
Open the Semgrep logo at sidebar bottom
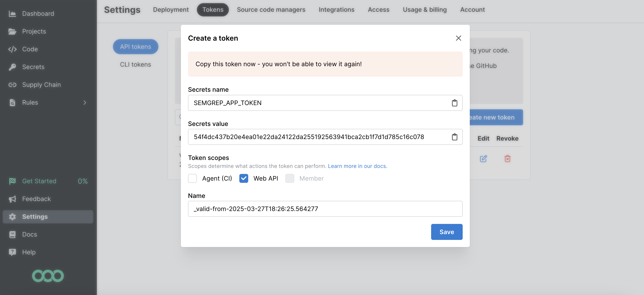tap(48, 276)
